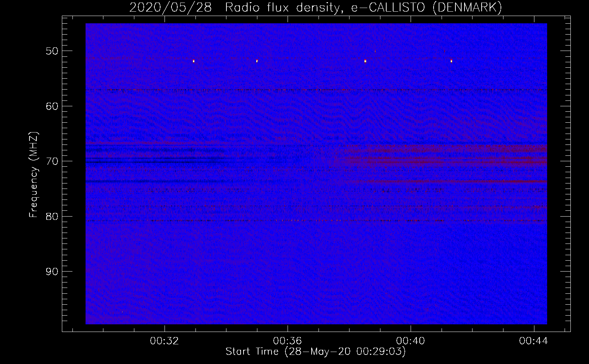Click the '90' frequency tick label
The image size is (589, 364).
52,272
